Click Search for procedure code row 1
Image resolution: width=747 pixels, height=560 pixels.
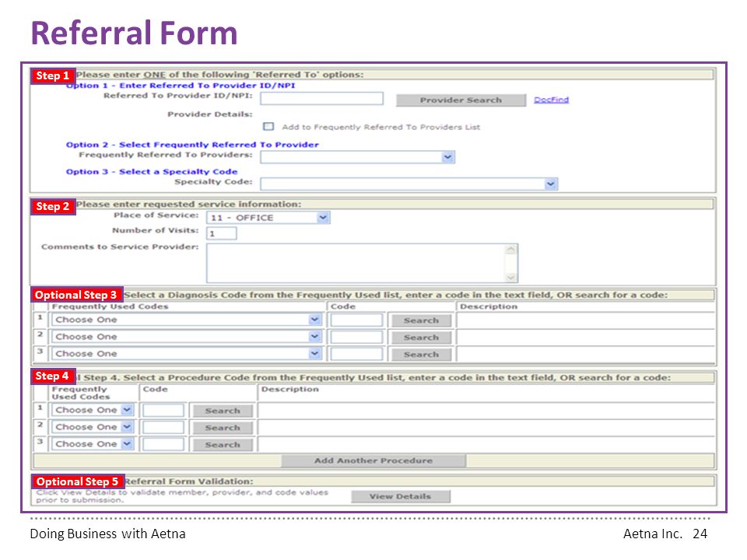pyautogui.click(x=223, y=411)
